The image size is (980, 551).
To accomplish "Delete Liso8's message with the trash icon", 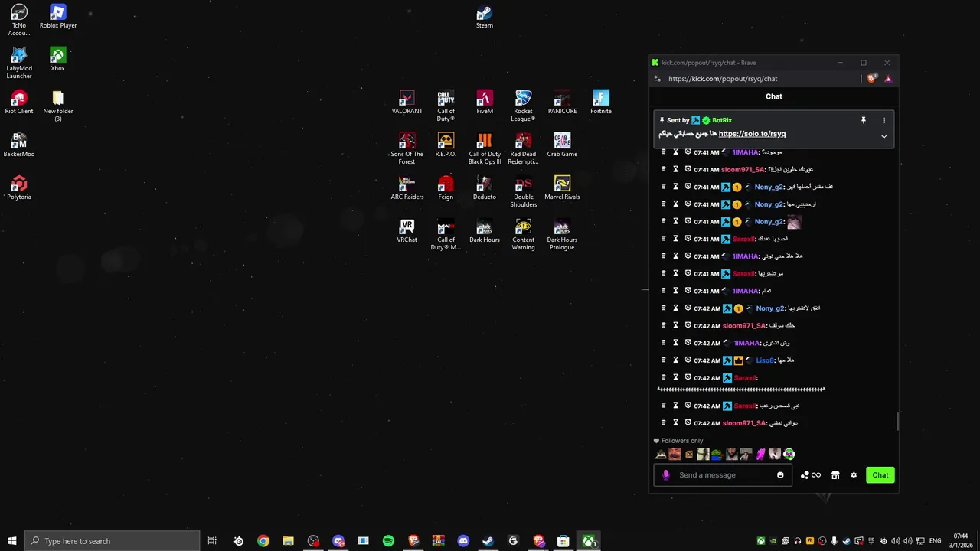I will 663,360.
